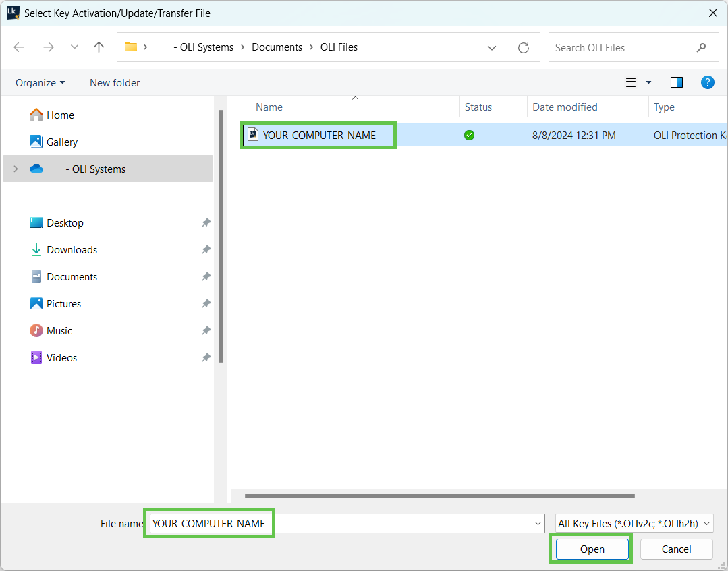This screenshot has width=728, height=571.
Task: Expand the File name history dropdown
Action: (538, 524)
